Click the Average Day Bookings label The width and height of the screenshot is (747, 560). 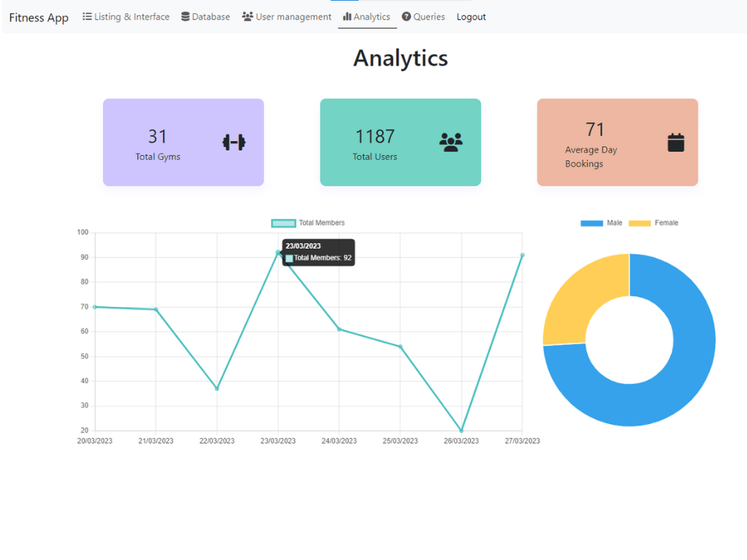click(591, 157)
